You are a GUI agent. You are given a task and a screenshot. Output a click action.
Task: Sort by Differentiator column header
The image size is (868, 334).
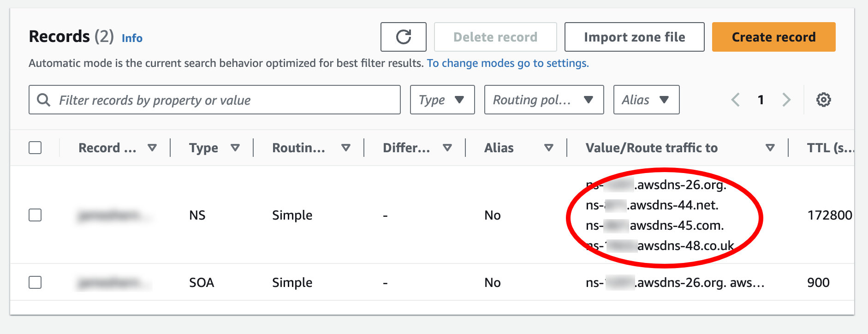coord(406,148)
